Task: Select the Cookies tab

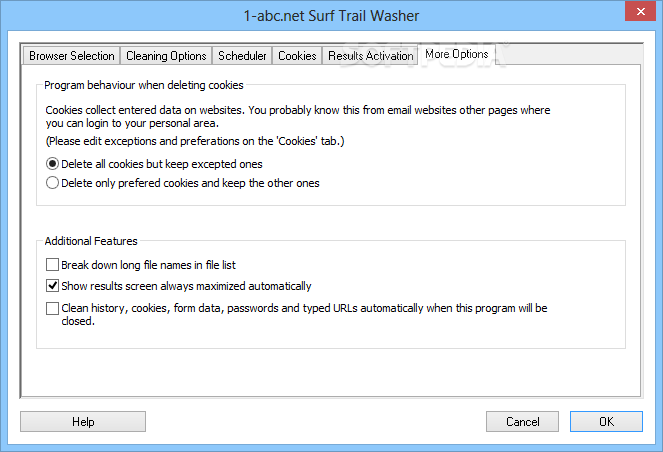Action: (x=297, y=56)
